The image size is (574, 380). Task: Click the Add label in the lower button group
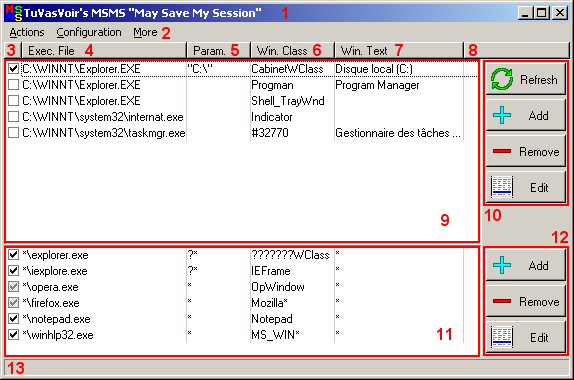538,265
